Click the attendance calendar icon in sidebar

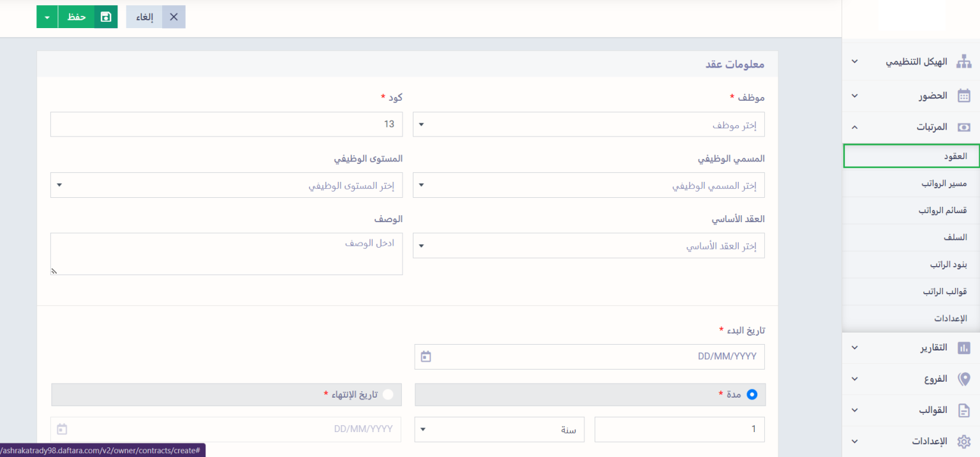pyautogui.click(x=964, y=96)
